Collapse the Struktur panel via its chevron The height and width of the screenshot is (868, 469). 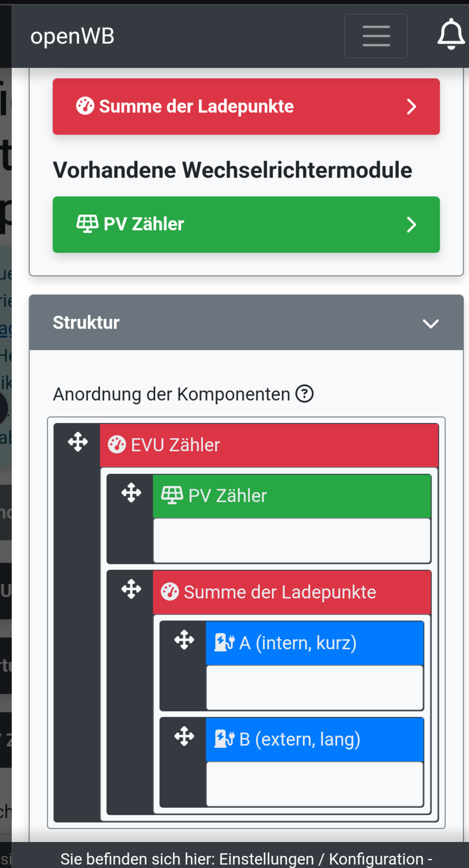pos(430,323)
